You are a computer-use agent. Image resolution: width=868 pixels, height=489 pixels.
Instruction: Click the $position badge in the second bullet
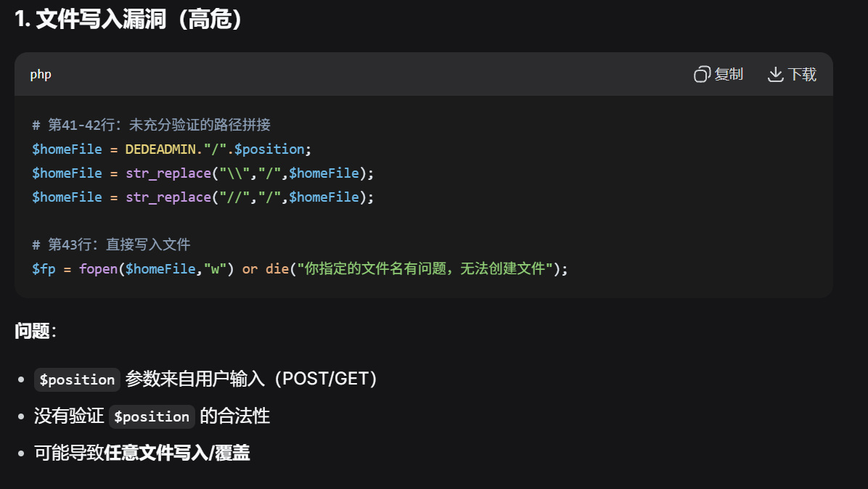pos(152,416)
